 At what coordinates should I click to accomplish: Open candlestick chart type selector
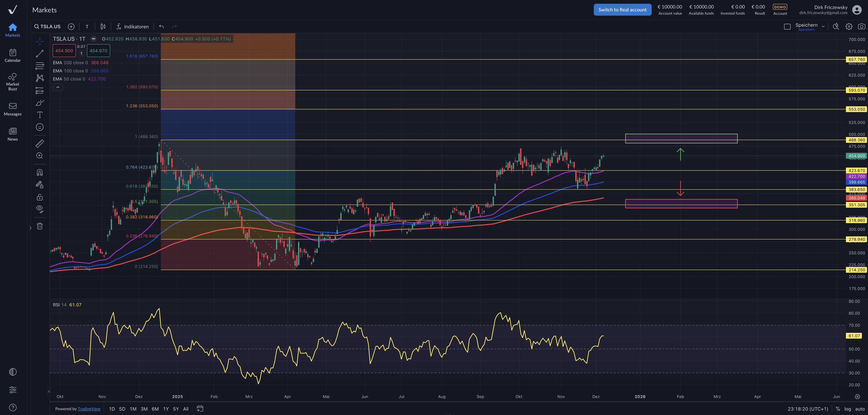coord(103,27)
